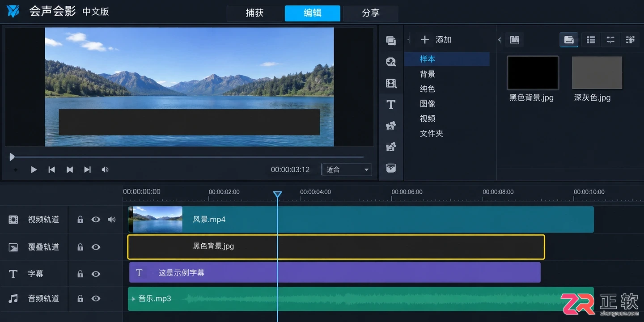Toggle lock on 视频轨道
Viewport: 644px width, 322px height.
click(80, 220)
